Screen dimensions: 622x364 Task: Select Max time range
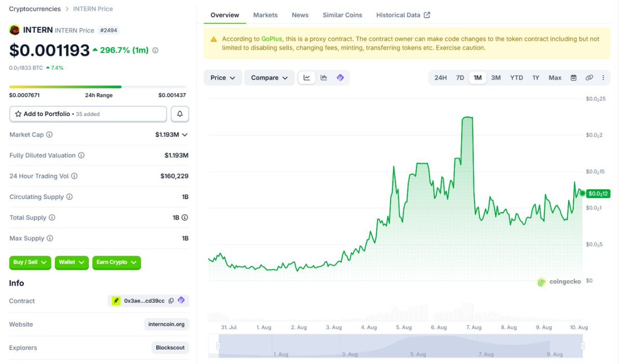coord(555,78)
